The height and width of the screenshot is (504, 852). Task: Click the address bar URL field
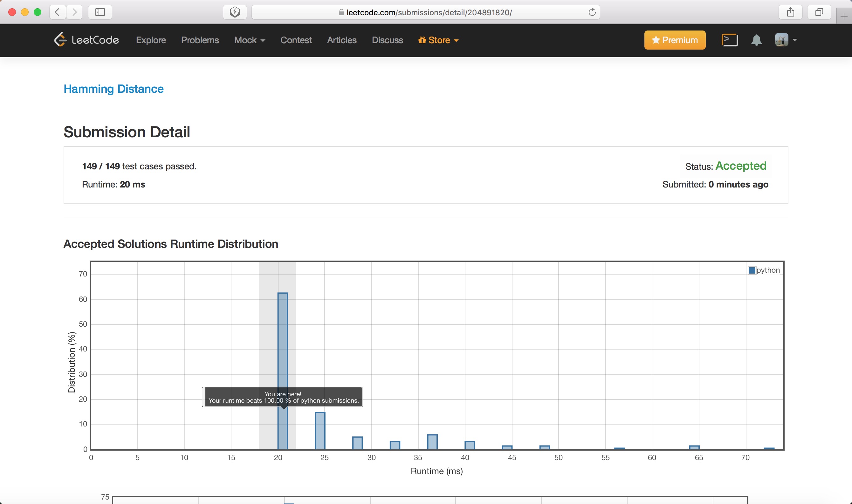429,12
